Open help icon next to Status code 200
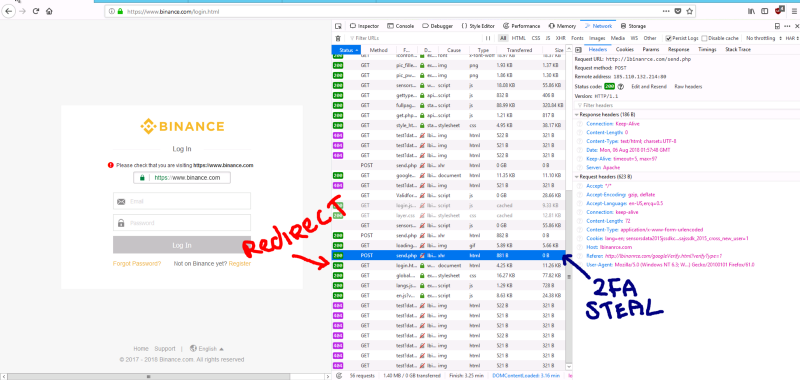Viewport: 800px width, 380px height. click(x=620, y=87)
